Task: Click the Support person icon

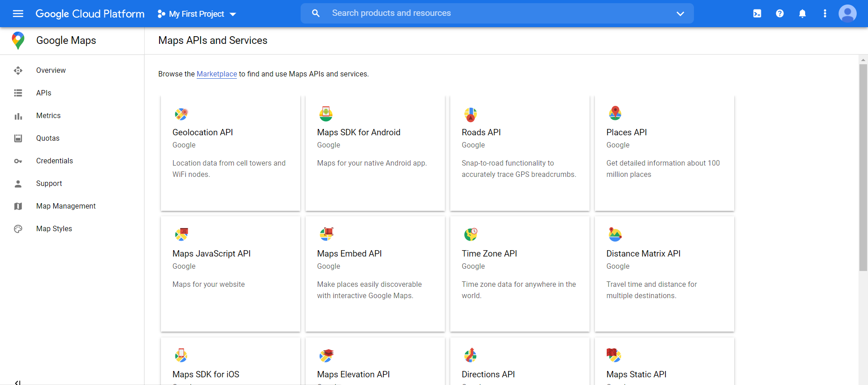Action: (x=18, y=184)
